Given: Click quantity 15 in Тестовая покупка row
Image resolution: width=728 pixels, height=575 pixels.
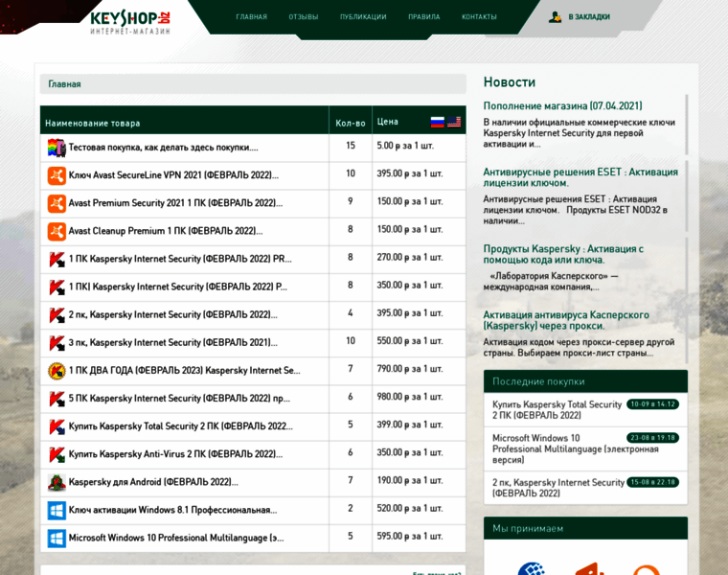Looking at the screenshot, I should click(x=350, y=146).
